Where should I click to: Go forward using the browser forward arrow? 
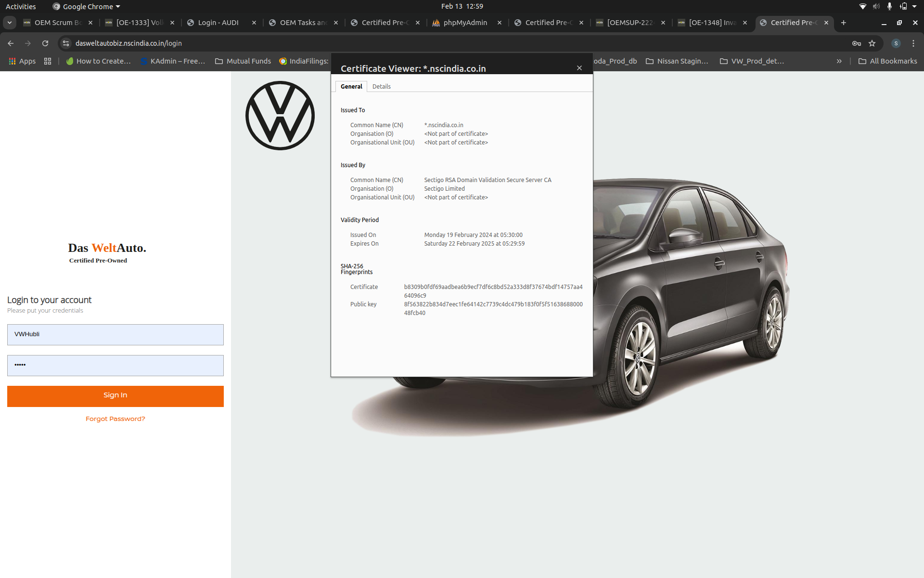coord(28,43)
